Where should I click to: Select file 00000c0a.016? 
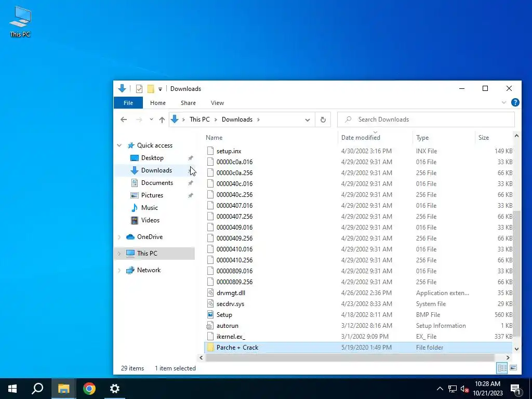click(359, 162)
